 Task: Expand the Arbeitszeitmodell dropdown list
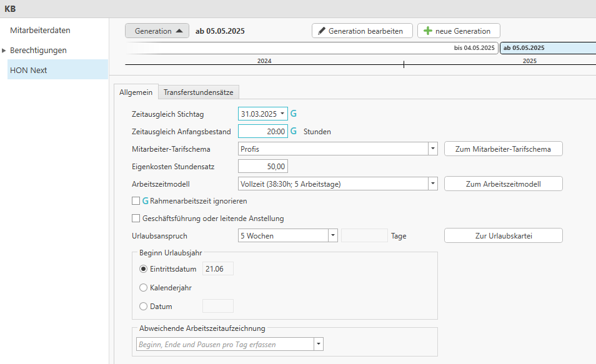[432, 184]
